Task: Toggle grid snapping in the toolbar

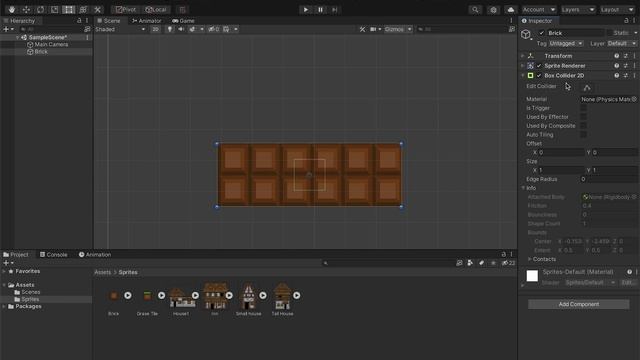Action: (182, 9)
